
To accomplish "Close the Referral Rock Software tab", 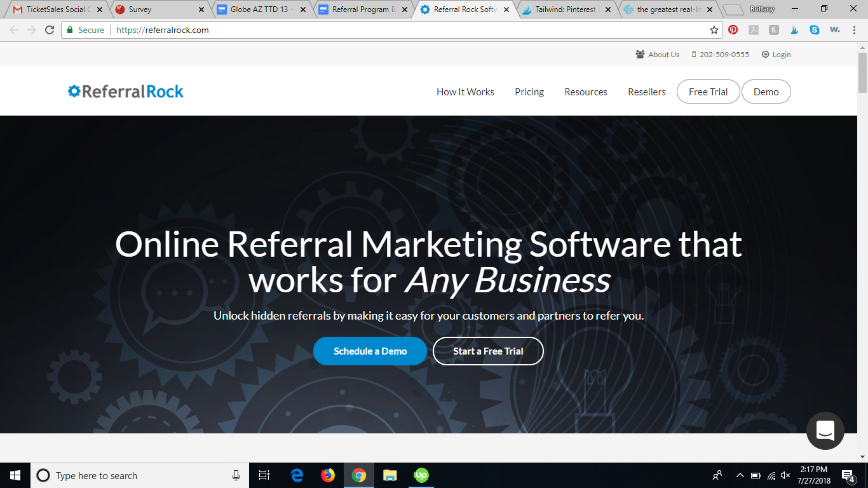I will [506, 10].
